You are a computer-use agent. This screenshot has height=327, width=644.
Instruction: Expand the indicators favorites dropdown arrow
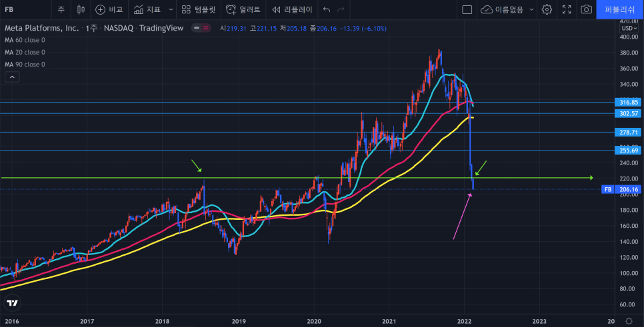pyautogui.click(x=171, y=9)
